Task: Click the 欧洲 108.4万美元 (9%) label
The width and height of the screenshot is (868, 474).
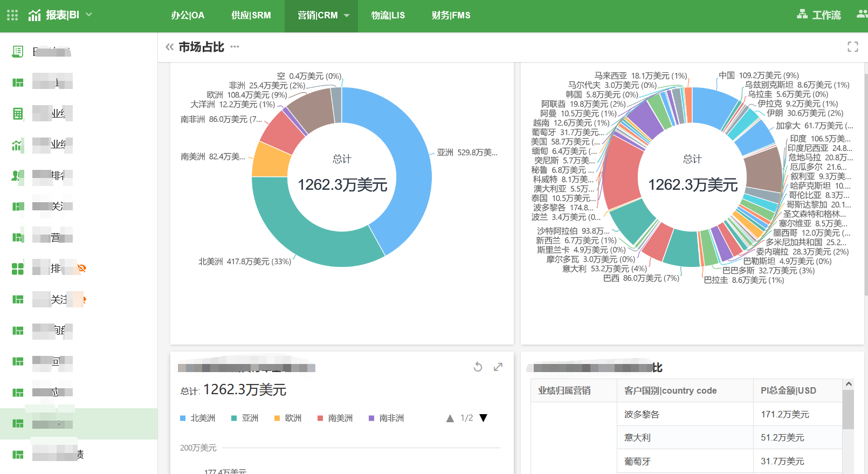Action: pos(247,95)
